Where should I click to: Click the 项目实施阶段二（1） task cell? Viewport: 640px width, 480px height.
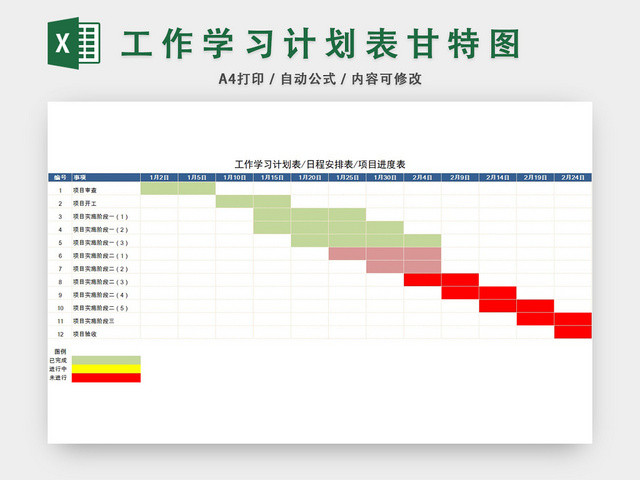pyautogui.click(x=106, y=256)
